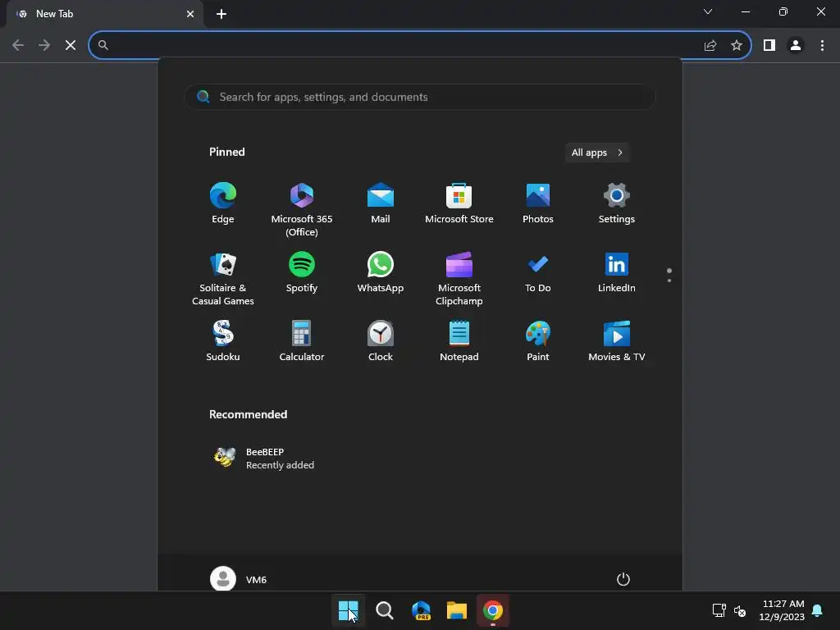Open Microsoft Store from pinned apps
The height and width of the screenshot is (630, 840).
click(459, 203)
